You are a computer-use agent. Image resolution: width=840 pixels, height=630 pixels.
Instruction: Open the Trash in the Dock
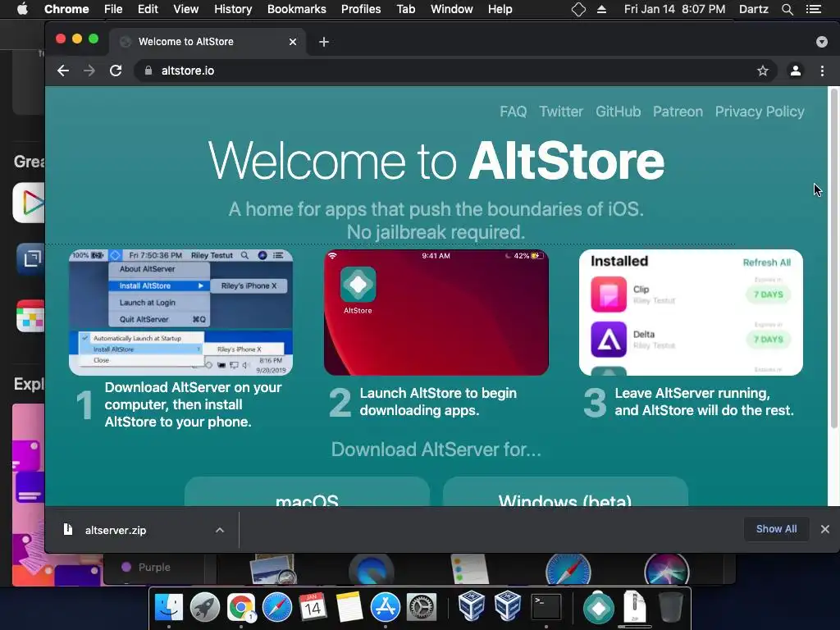[x=670, y=607]
